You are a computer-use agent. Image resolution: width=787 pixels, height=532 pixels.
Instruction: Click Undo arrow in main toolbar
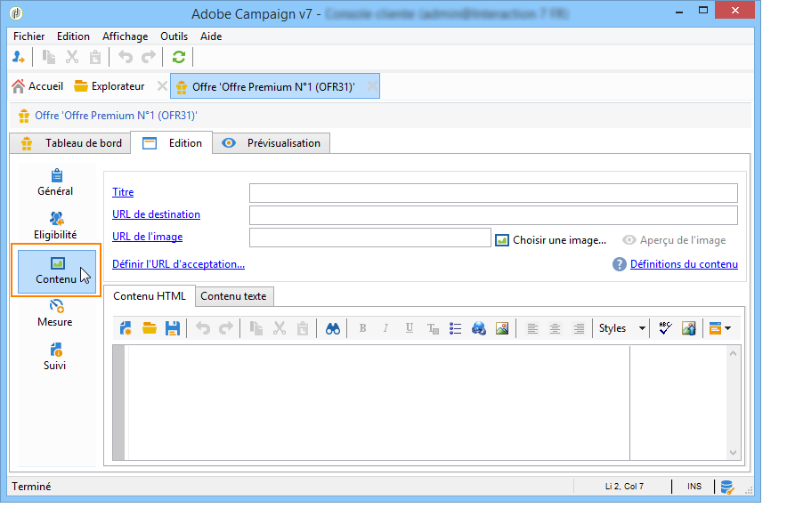tap(126, 57)
